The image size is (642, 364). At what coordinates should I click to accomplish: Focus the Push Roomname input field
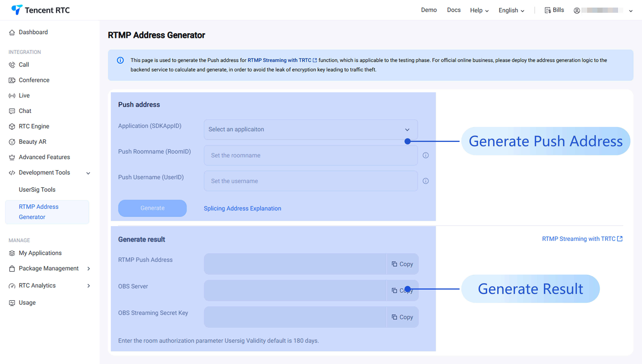click(x=310, y=155)
